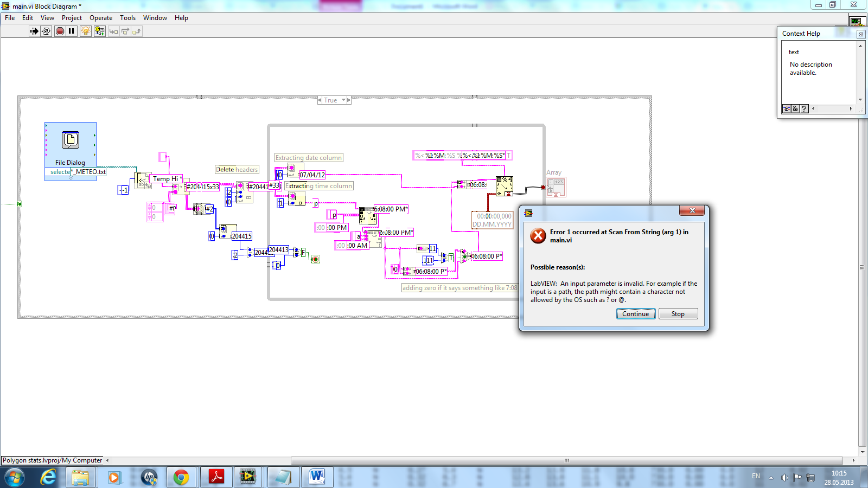Pause execution with the toolbar Pause button

[x=72, y=31]
